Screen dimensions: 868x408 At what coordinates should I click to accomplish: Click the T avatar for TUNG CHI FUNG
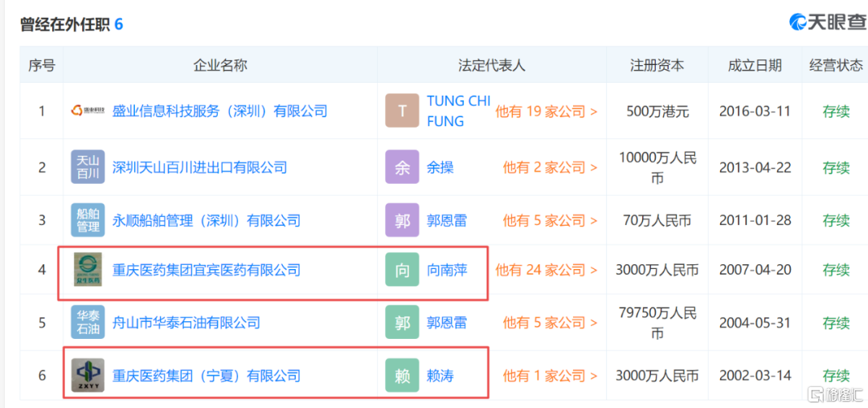pos(402,111)
